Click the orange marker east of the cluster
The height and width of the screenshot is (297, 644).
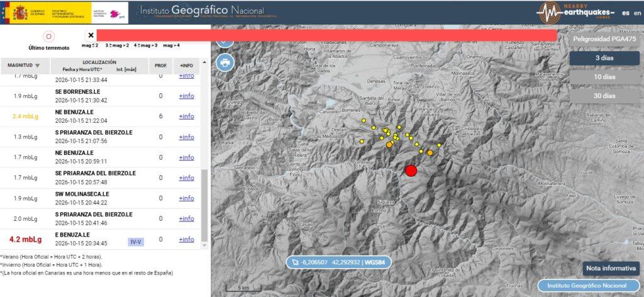pyautogui.click(x=430, y=153)
